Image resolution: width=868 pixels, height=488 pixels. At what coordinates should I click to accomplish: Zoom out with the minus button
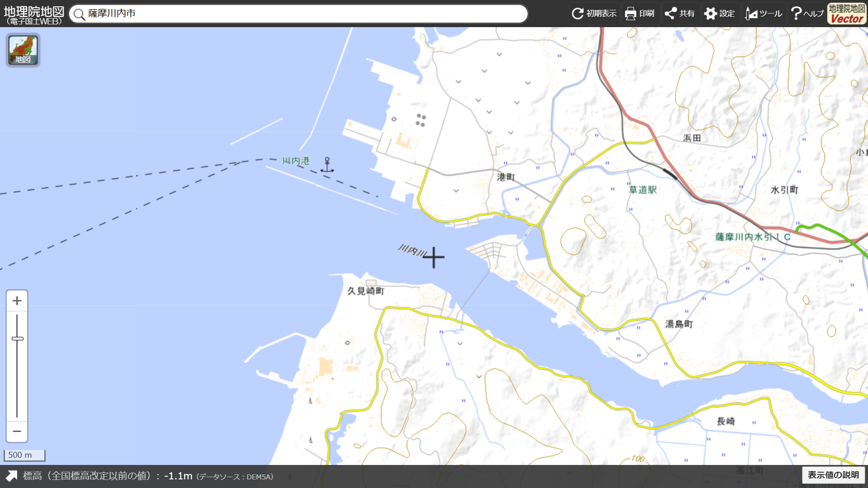[17, 432]
